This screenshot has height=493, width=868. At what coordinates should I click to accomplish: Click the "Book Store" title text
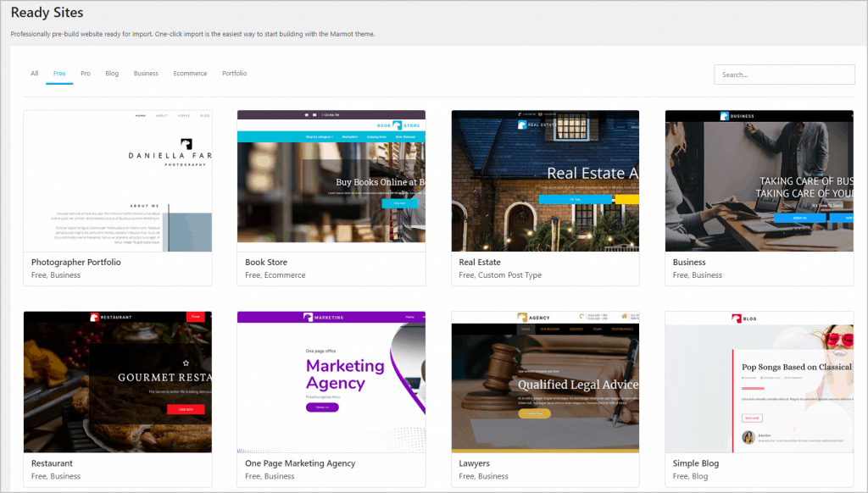[x=266, y=263]
